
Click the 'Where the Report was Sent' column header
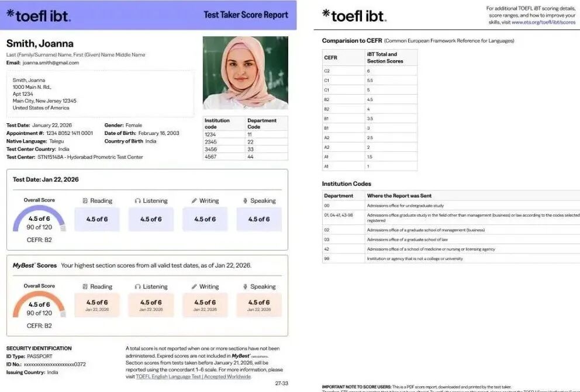[399, 196]
